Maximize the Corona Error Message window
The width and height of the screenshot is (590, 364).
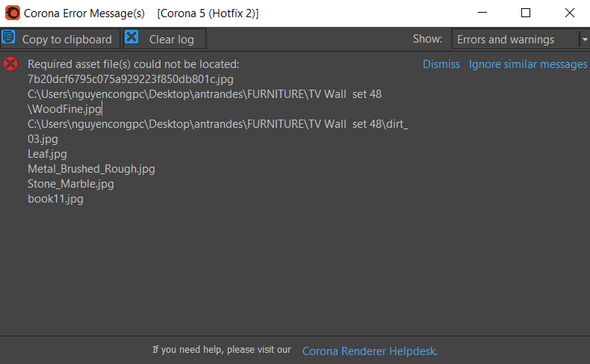point(526,13)
